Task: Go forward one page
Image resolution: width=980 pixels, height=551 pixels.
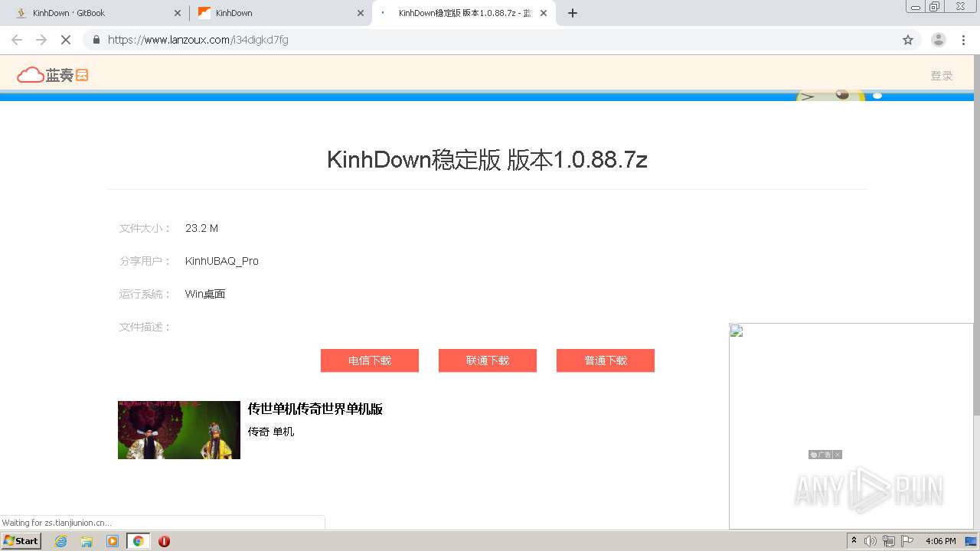Action: point(41,40)
